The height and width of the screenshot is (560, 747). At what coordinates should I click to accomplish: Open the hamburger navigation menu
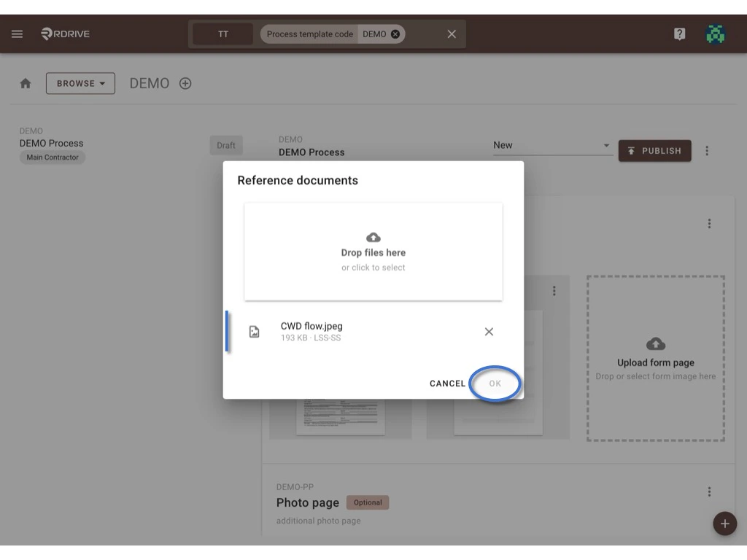click(18, 34)
